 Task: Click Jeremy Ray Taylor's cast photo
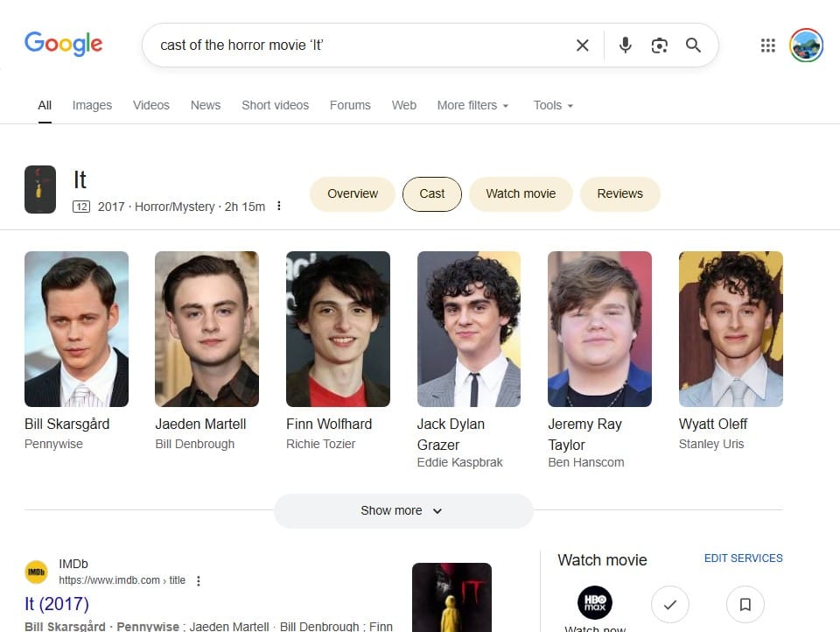[x=599, y=329]
